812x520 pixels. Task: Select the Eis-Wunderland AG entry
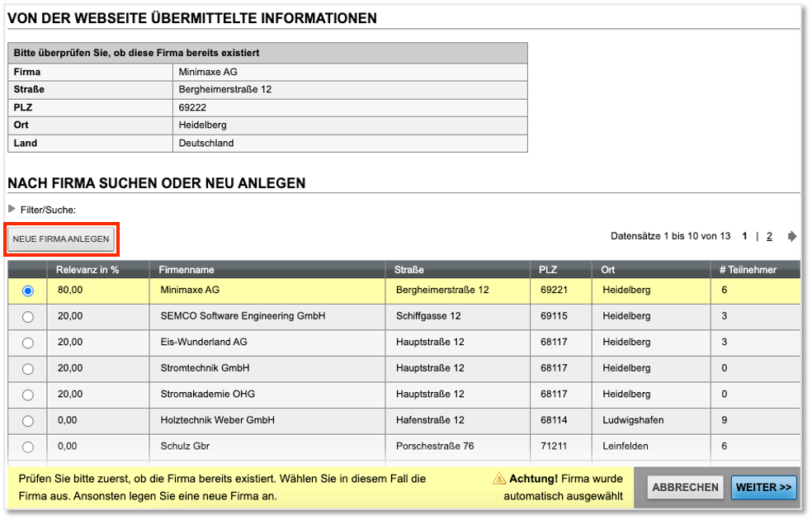pos(26,342)
